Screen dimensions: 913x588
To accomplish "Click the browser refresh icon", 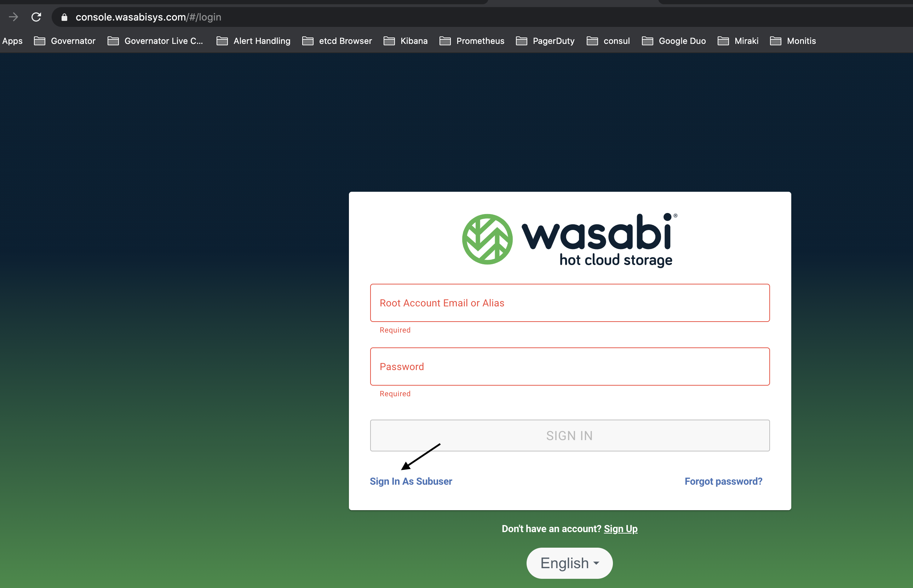I will pos(36,17).
